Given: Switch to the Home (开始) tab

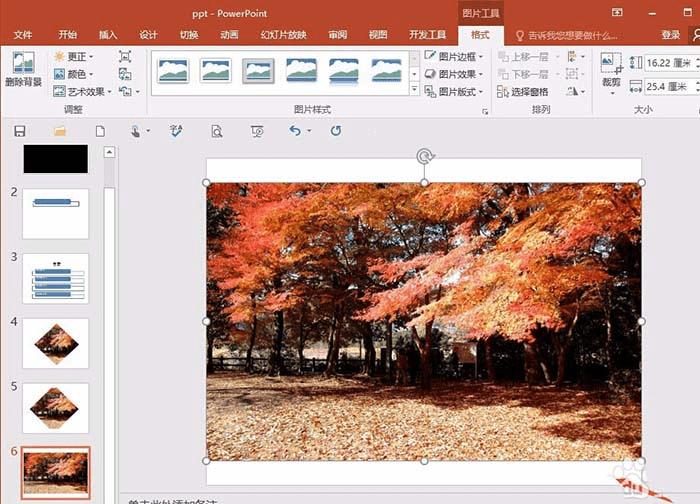Looking at the screenshot, I should pyautogui.click(x=67, y=35).
